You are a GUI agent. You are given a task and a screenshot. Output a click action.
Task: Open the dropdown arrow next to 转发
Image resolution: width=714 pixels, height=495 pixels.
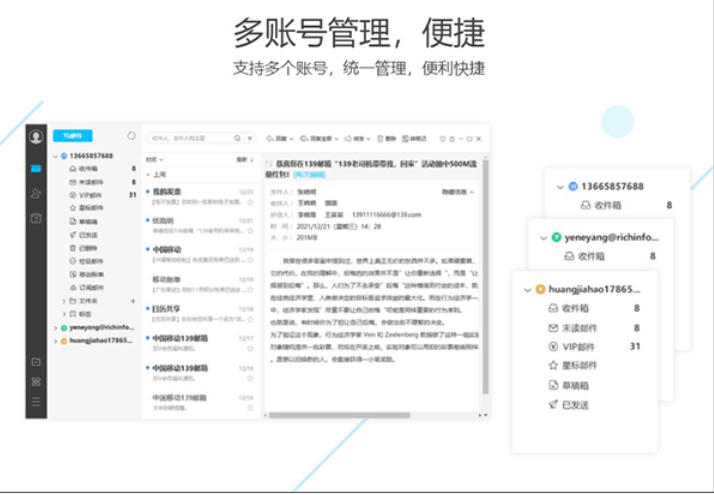point(368,139)
